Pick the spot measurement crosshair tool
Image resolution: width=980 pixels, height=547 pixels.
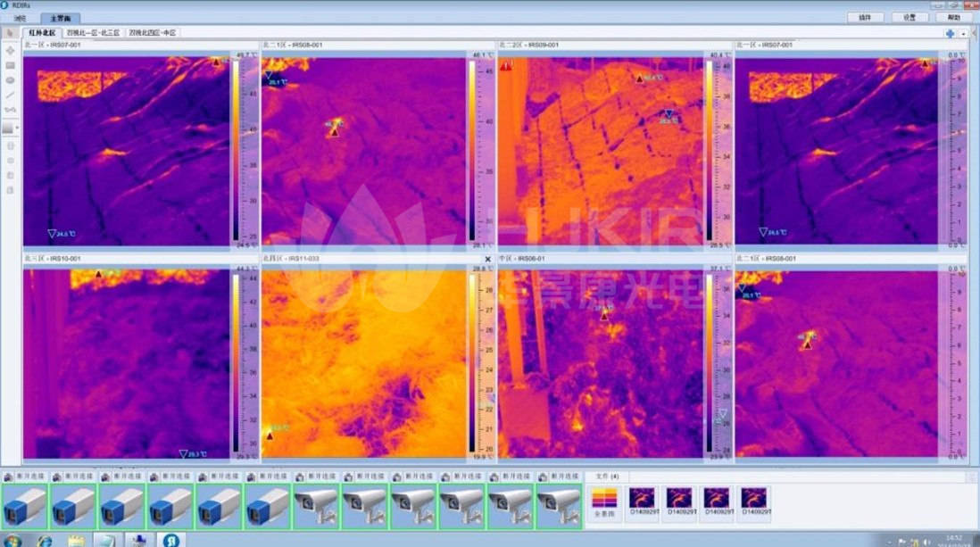point(10,50)
